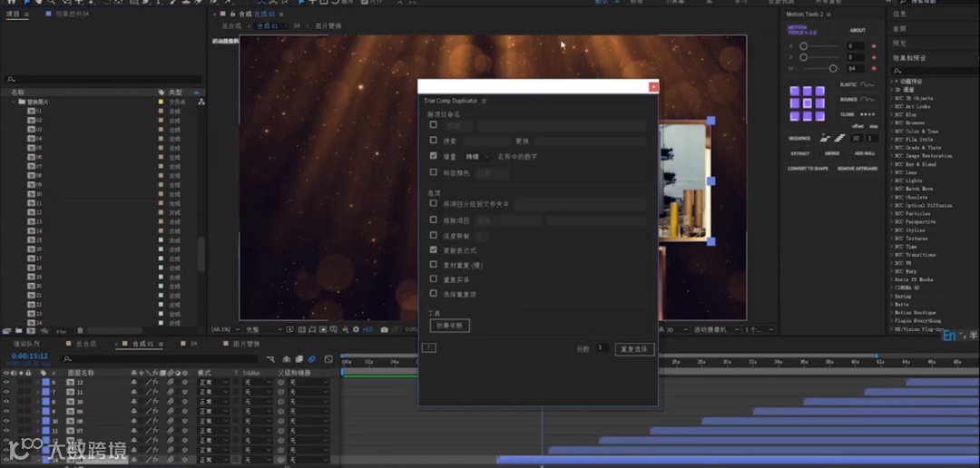Click the BOUNCE curve icon in Motion Tools
Viewport: 980px width, 468px height.
tap(867, 99)
